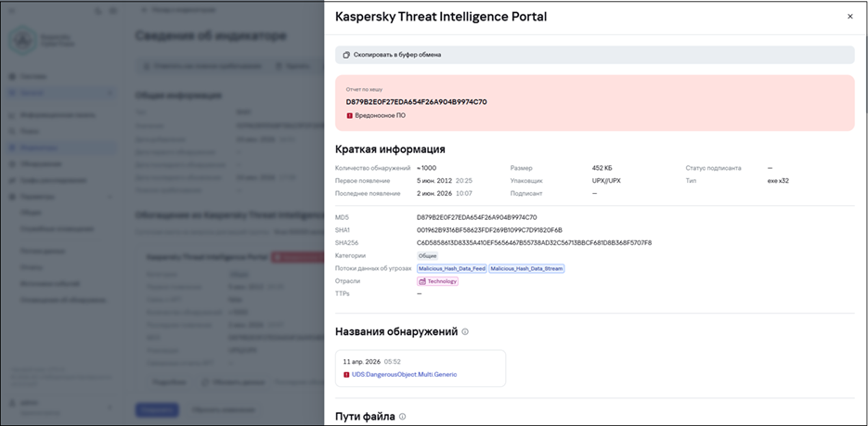Click the Kaspersky logo in the background sidebar
Screen dimensions: 868x426
(23, 40)
